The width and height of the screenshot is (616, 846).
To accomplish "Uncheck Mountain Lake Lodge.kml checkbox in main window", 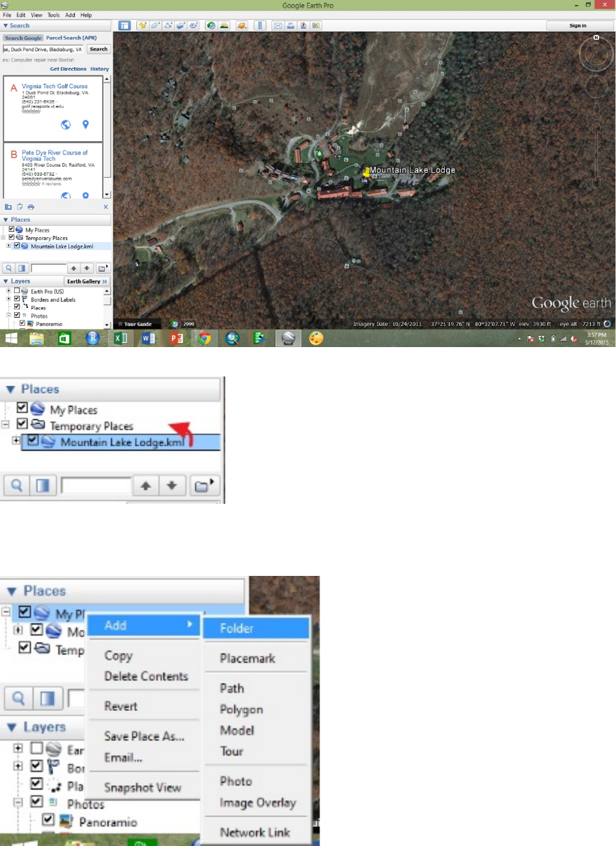I will [17, 246].
